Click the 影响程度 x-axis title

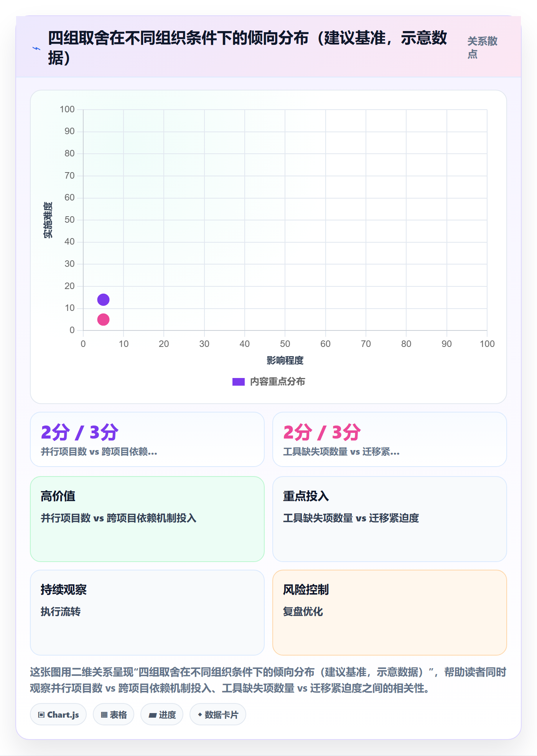pos(285,360)
